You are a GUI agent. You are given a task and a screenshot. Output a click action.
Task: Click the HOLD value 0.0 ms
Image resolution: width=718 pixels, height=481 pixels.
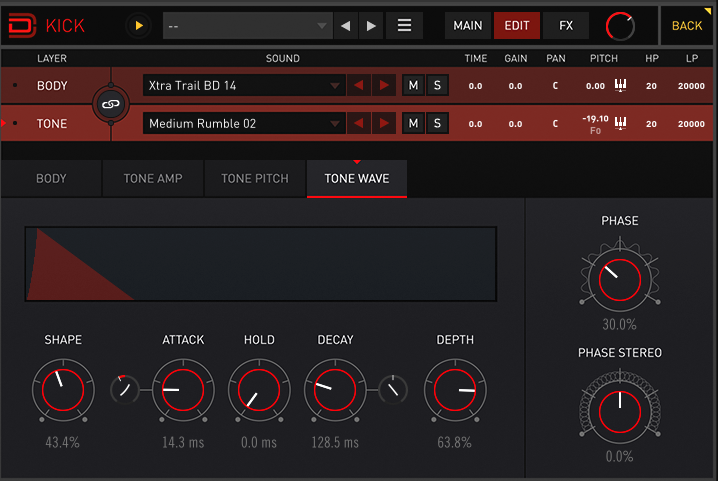pyautogui.click(x=259, y=443)
